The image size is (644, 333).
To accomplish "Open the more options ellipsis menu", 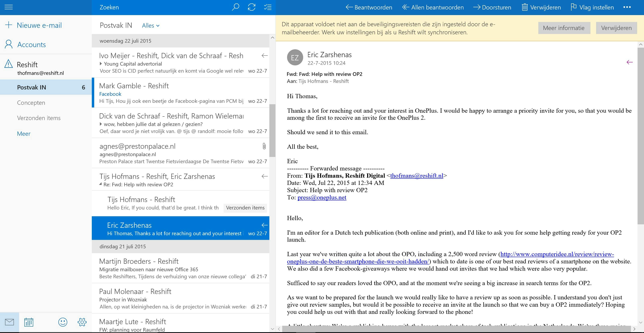I will pos(627,7).
